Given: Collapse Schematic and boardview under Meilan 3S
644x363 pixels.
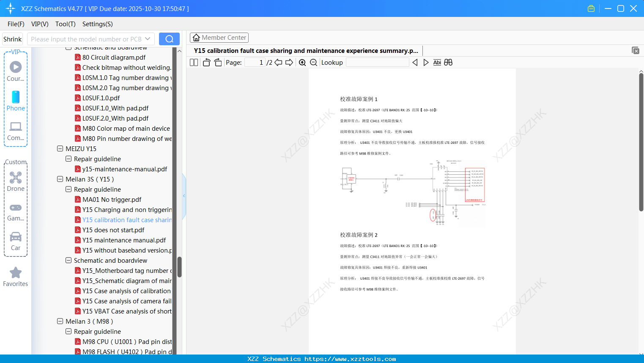Looking at the screenshot, I should point(69,260).
